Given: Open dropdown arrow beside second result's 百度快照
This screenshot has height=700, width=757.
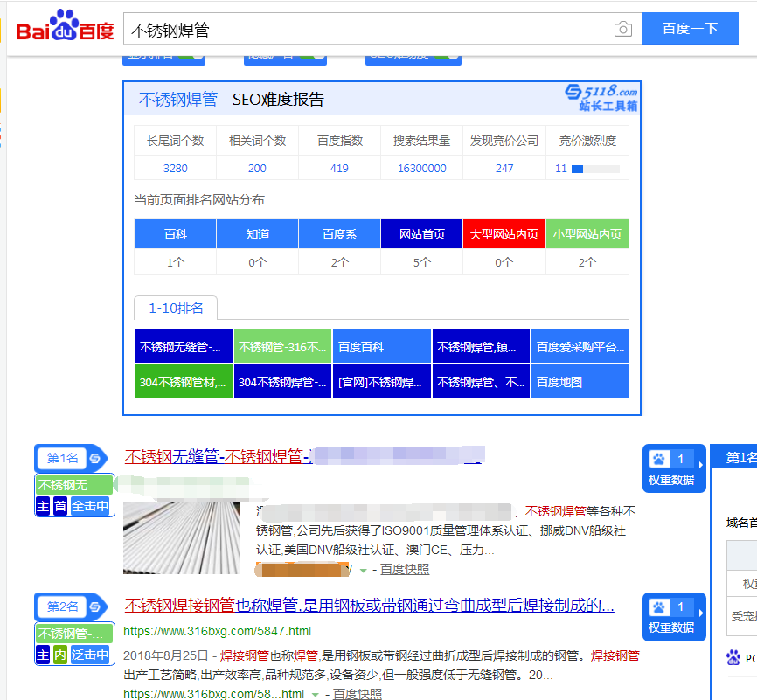Looking at the screenshot, I should tap(316, 695).
